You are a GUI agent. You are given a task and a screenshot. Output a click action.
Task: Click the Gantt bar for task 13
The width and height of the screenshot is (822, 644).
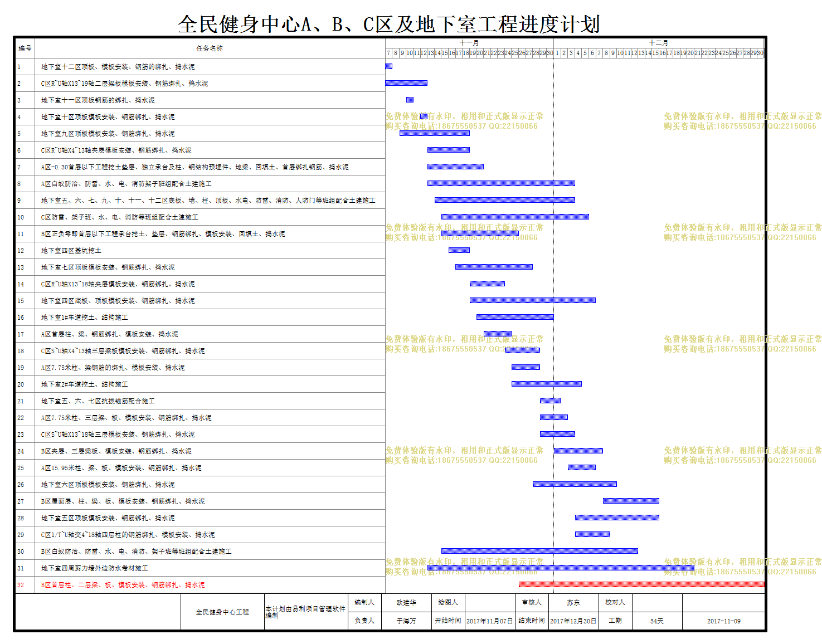[494, 267]
